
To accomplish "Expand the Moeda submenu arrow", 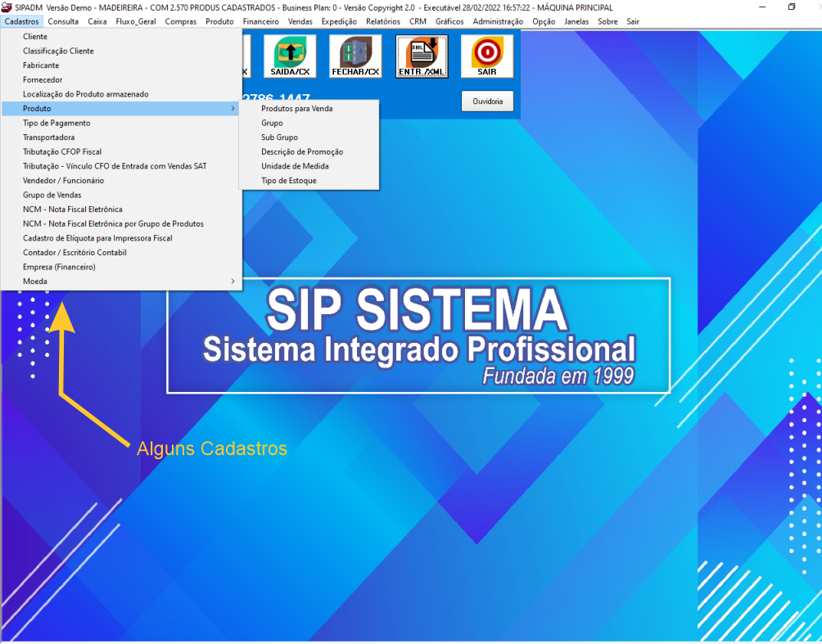I will (233, 281).
